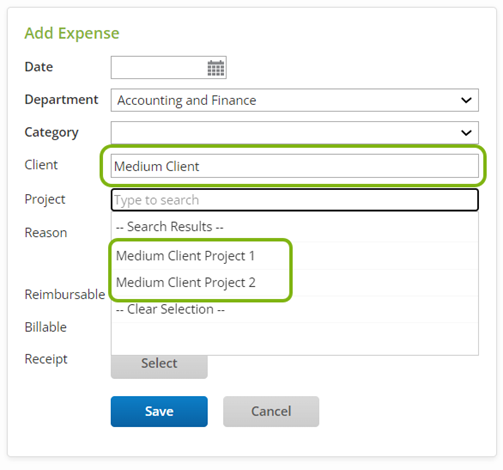The width and height of the screenshot is (503, 470).
Task: Save the new expense
Action: click(x=159, y=411)
